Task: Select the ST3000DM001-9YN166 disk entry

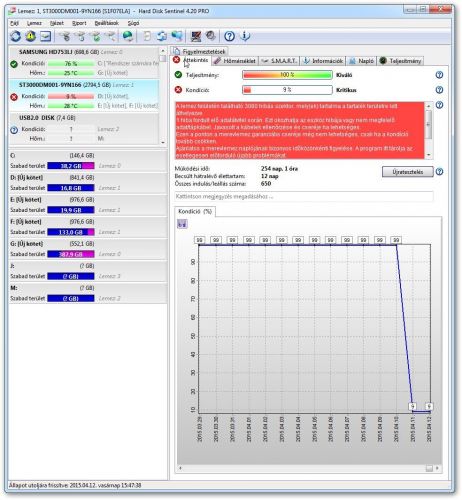Action: 84,95
